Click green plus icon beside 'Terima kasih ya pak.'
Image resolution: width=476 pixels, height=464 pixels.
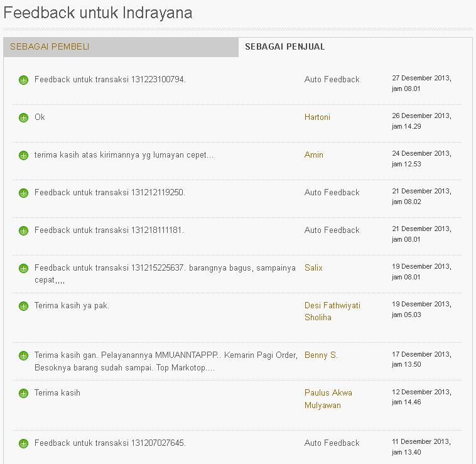coord(23,306)
